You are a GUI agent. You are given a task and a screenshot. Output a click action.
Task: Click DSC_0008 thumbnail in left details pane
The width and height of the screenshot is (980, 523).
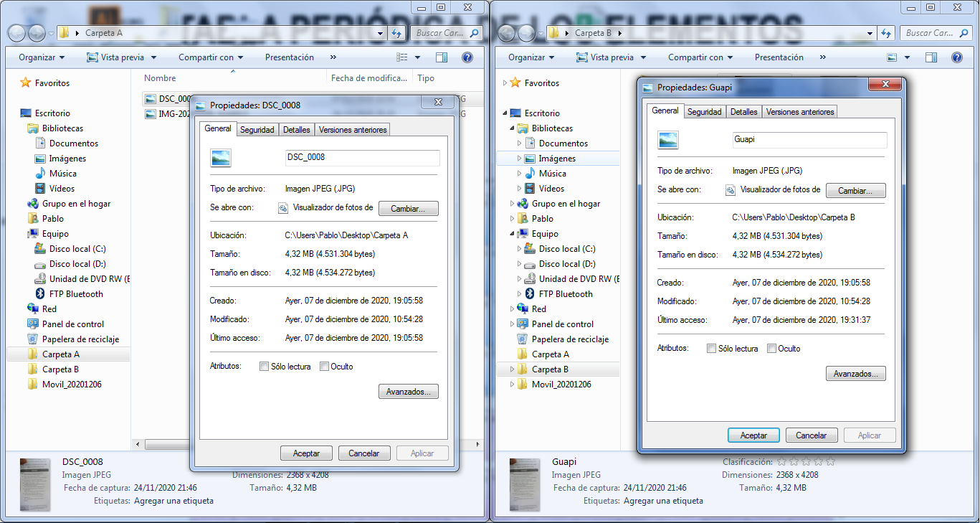[x=35, y=485]
